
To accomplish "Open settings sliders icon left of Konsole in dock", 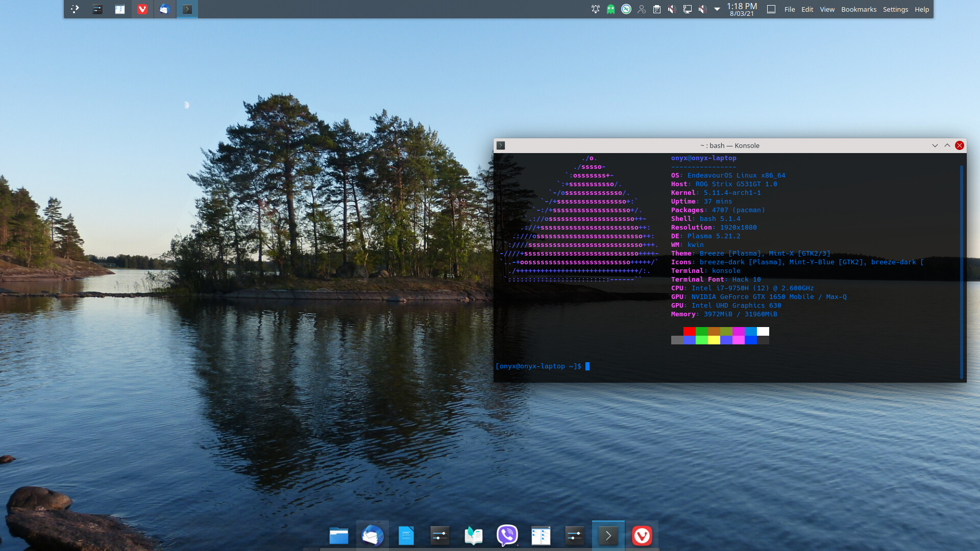I will pos(575,536).
